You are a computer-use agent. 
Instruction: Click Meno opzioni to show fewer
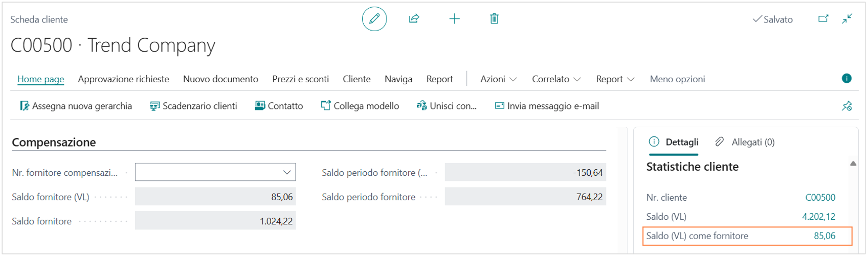click(x=677, y=79)
